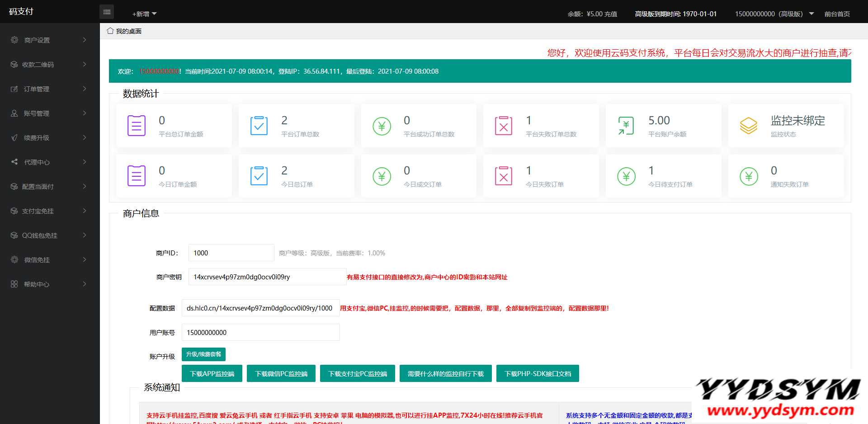This screenshot has height=424, width=868.
Task: Click the green 平台账户余额 yen icon
Action: tap(626, 126)
